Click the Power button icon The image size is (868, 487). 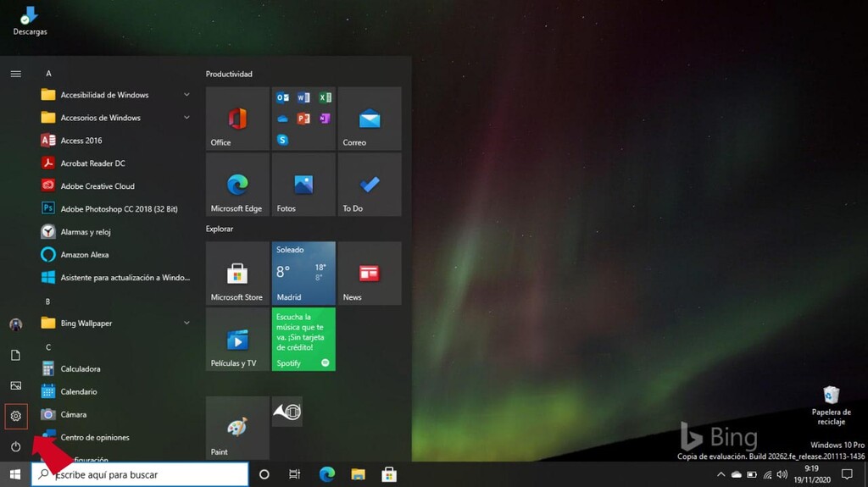[15, 446]
